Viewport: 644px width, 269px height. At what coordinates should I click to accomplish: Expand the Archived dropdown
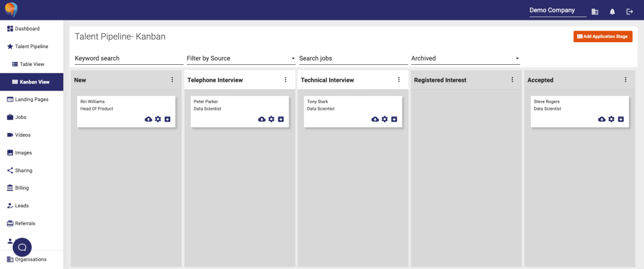click(x=465, y=58)
